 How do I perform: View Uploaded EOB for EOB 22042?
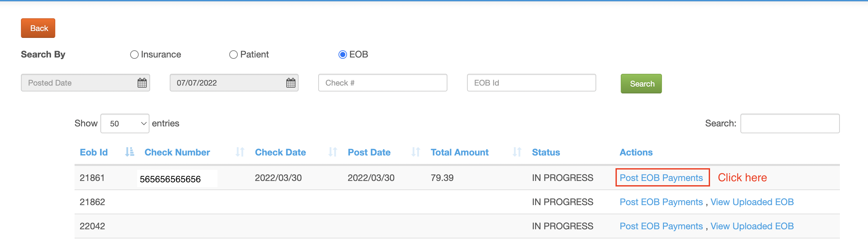752,226
